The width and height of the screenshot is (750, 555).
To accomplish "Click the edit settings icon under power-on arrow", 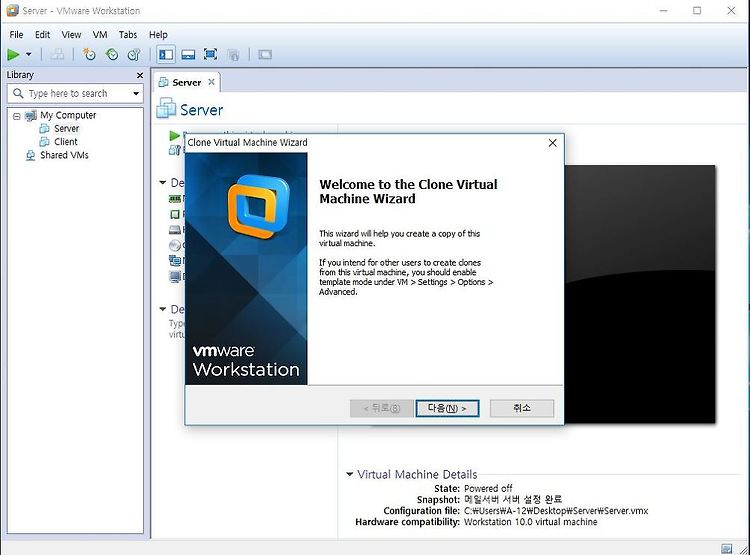I will (174, 150).
